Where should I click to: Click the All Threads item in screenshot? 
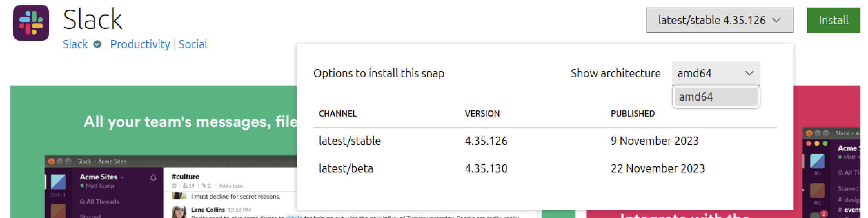[x=99, y=202]
